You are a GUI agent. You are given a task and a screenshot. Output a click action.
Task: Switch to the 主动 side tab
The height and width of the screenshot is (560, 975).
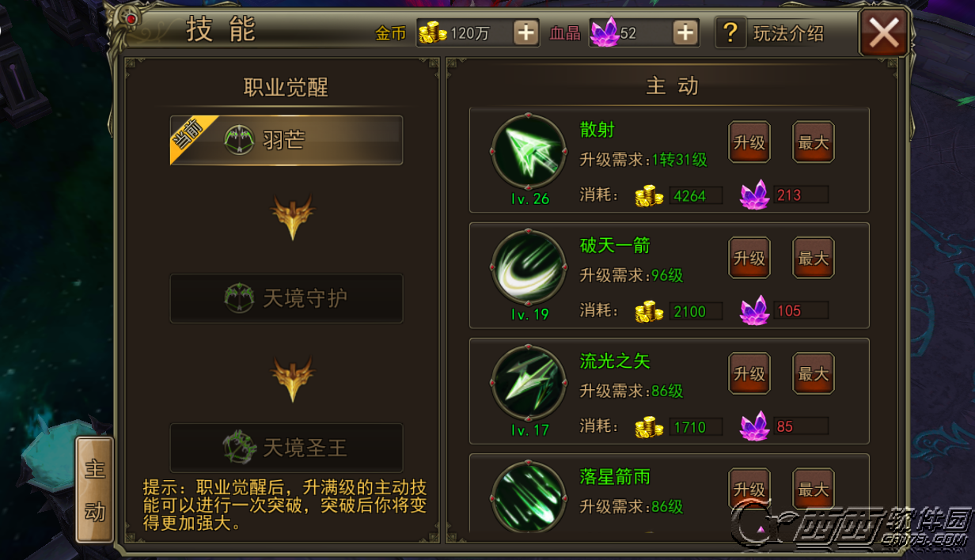point(95,490)
